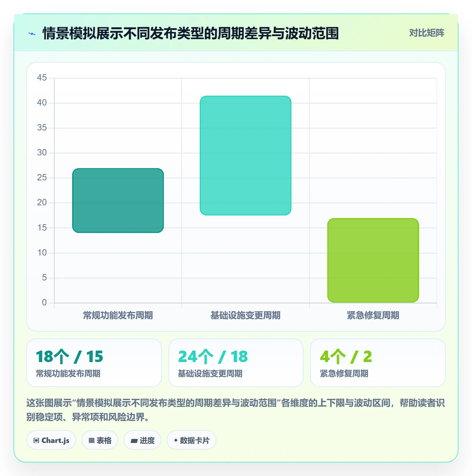Click y-axis value 35

tap(42, 127)
